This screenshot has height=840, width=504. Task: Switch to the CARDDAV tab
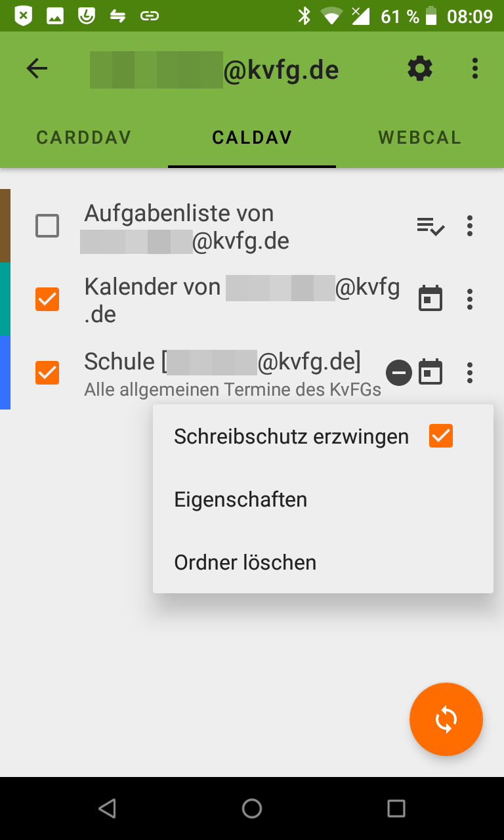(x=84, y=137)
